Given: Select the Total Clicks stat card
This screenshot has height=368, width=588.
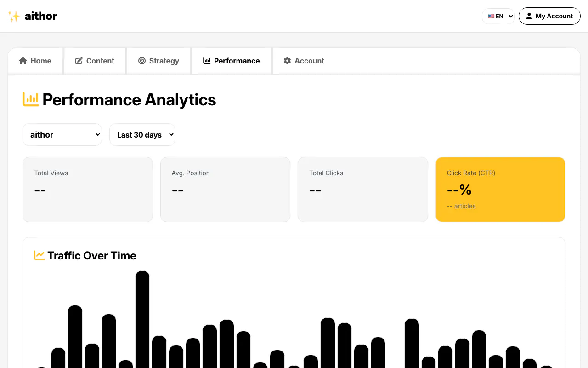Looking at the screenshot, I should 363,190.
